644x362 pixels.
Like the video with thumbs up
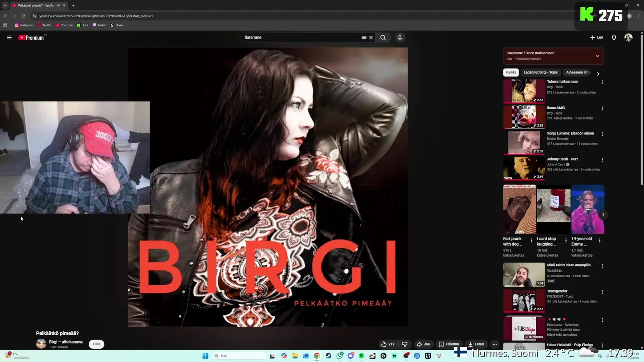tap(388, 344)
